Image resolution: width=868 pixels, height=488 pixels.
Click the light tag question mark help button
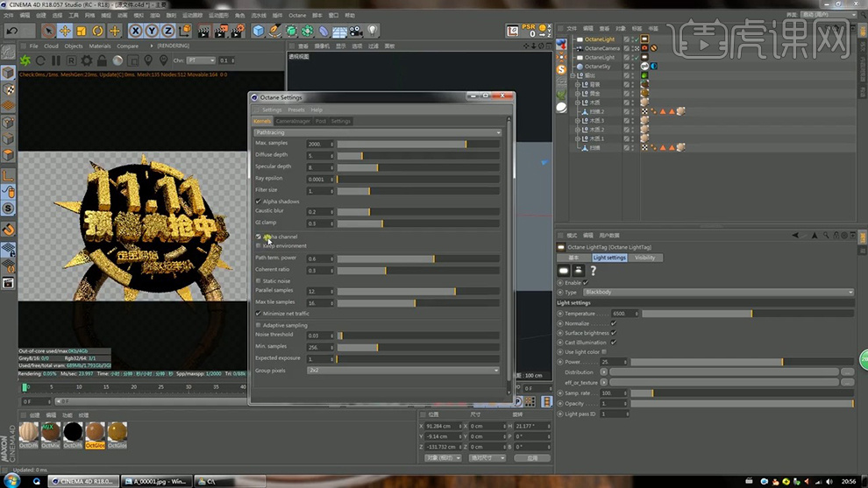(593, 271)
